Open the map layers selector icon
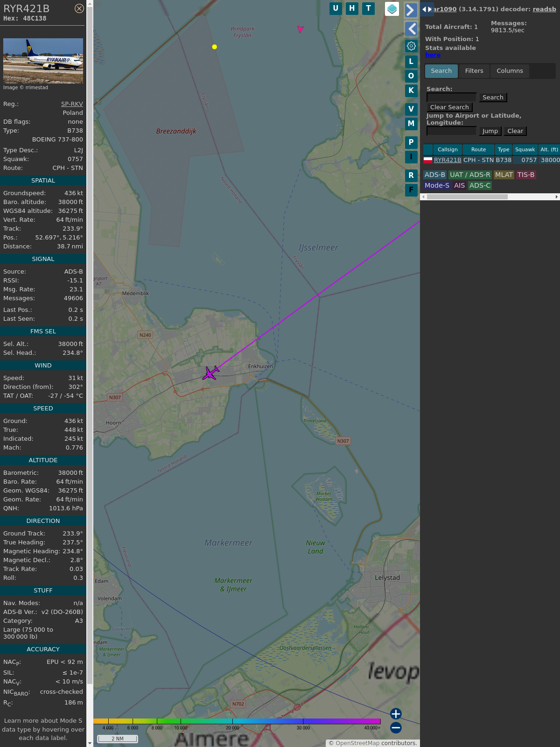This screenshot has height=747, width=560. 392,9
